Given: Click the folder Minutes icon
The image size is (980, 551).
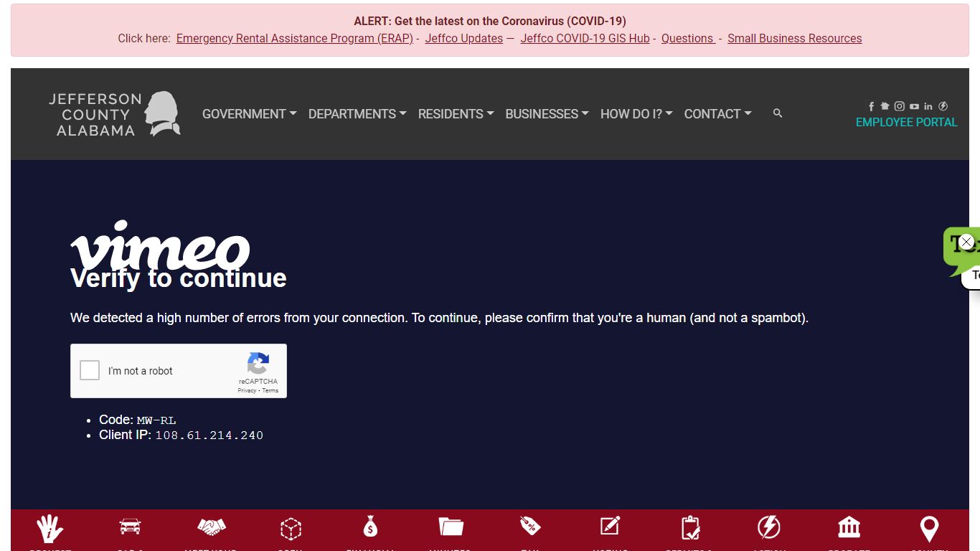Looking at the screenshot, I should pyautogui.click(x=451, y=527).
